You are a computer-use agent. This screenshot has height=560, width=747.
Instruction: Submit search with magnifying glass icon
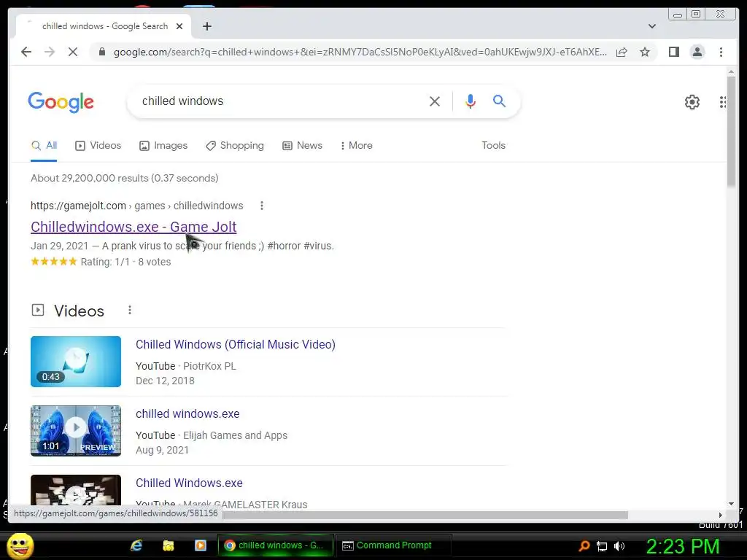[x=499, y=101]
